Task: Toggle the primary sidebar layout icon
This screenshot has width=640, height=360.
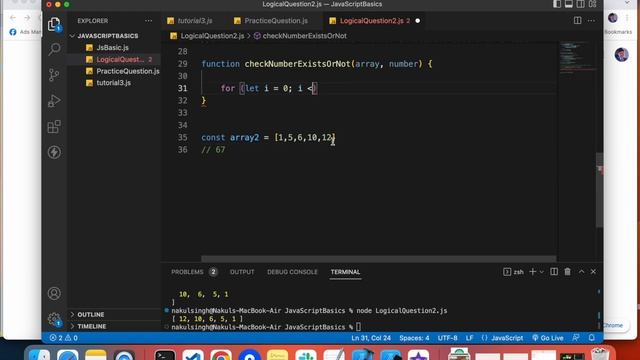Action: [x=557, y=4]
